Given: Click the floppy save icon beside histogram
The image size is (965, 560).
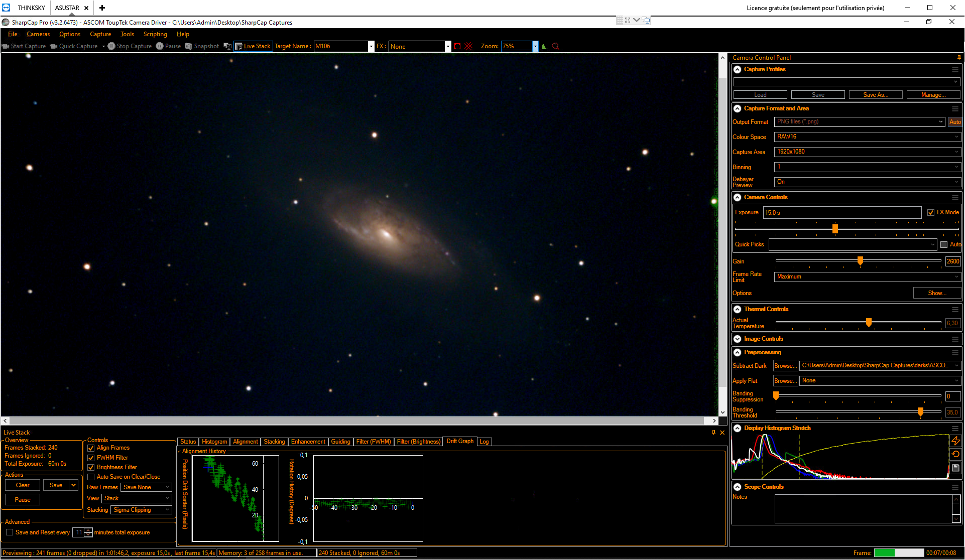Looking at the screenshot, I should [955, 468].
